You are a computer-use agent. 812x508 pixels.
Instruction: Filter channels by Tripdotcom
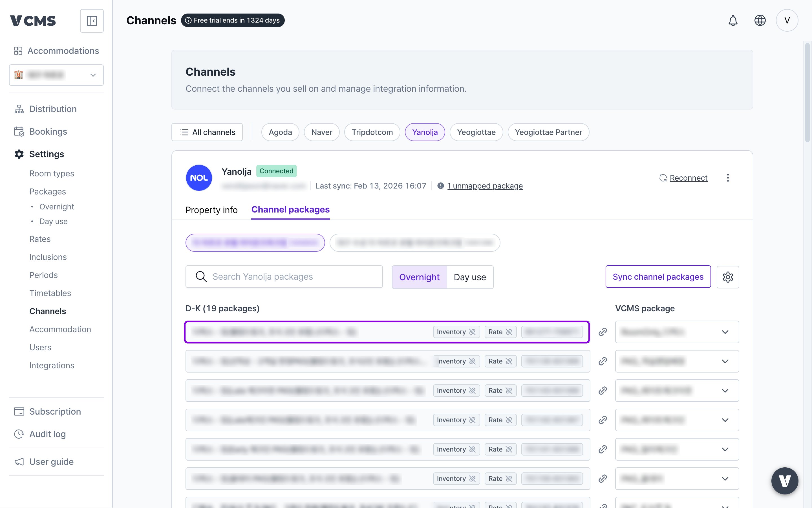(372, 132)
